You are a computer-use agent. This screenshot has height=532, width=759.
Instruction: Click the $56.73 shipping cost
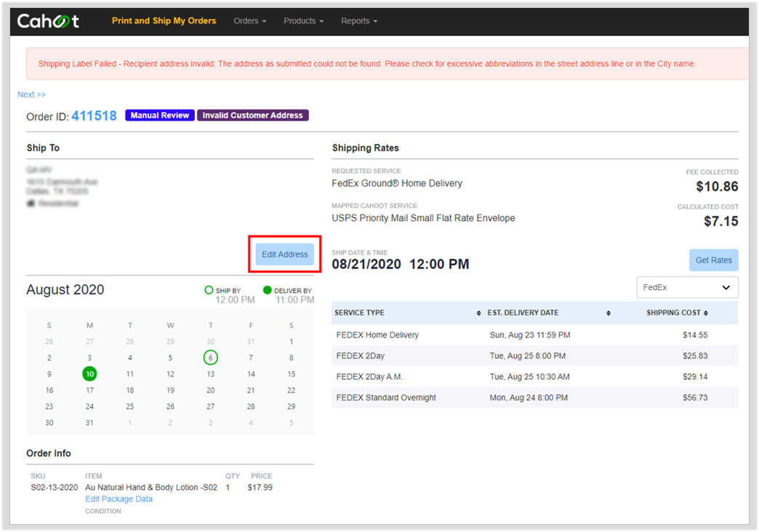point(695,398)
